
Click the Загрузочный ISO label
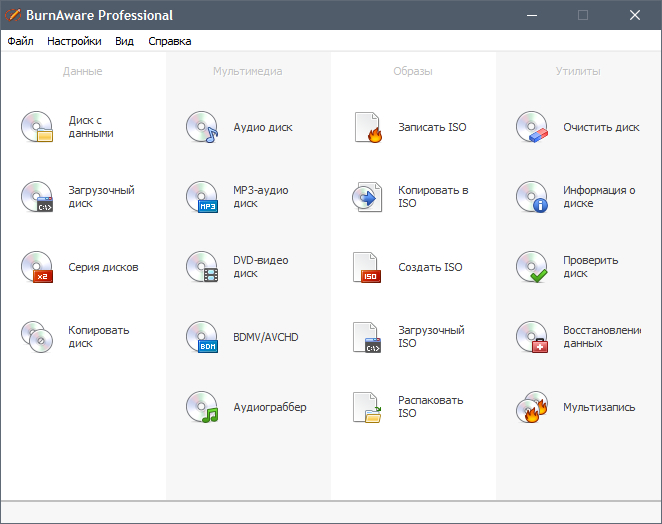coord(431,337)
